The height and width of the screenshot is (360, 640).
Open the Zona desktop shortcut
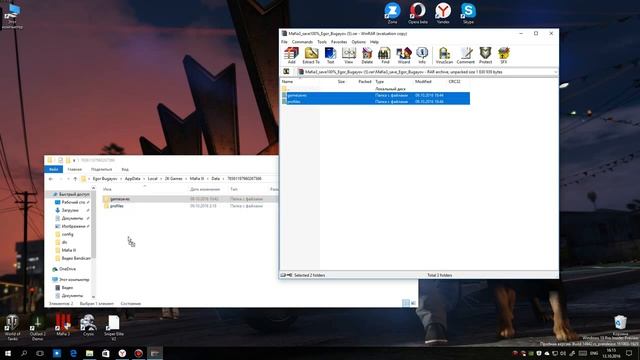tap(392, 13)
